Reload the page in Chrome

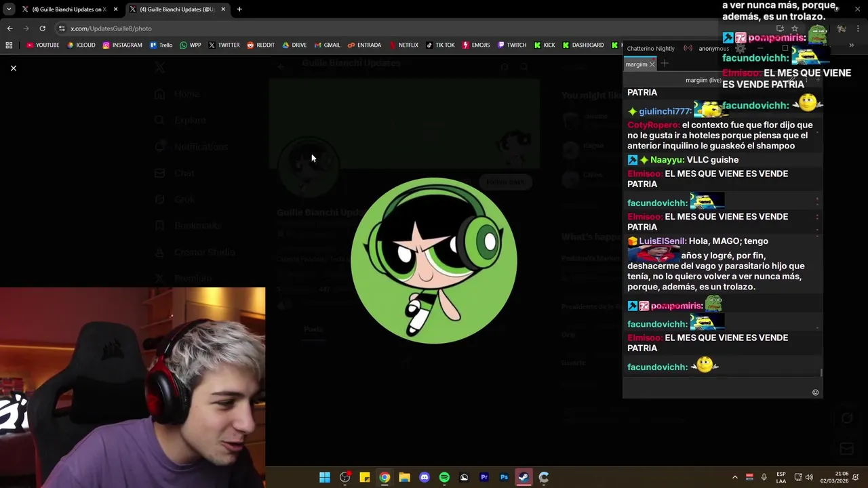(x=42, y=28)
